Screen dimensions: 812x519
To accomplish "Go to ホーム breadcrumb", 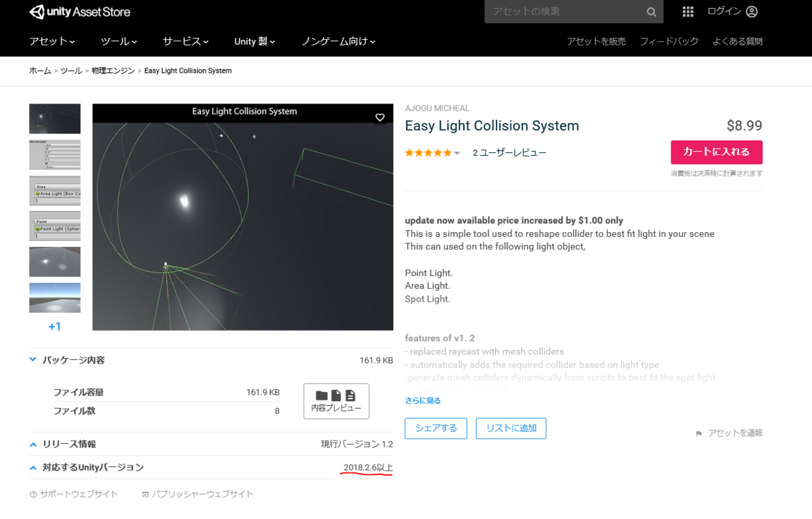I will pyautogui.click(x=40, y=71).
